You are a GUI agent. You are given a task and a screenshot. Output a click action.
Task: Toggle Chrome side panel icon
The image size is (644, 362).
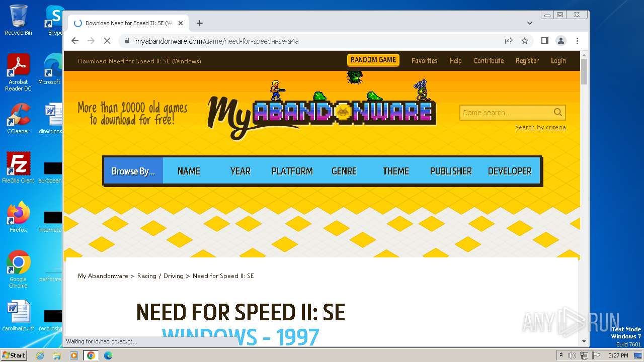point(544,41)
